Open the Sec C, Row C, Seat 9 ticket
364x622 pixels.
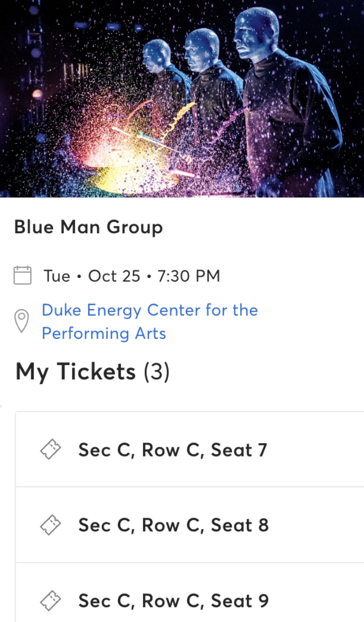point(172,600)
